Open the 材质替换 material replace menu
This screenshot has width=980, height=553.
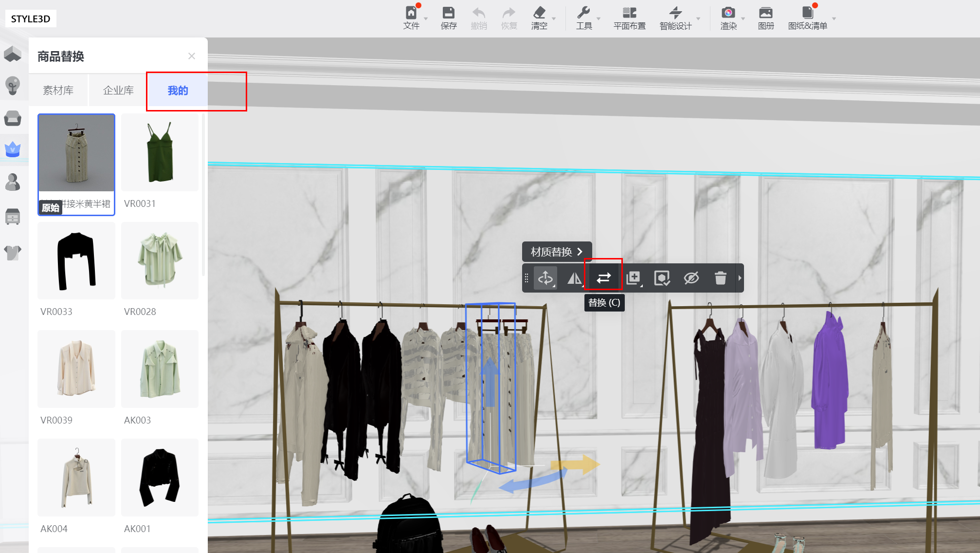[557, 252]
